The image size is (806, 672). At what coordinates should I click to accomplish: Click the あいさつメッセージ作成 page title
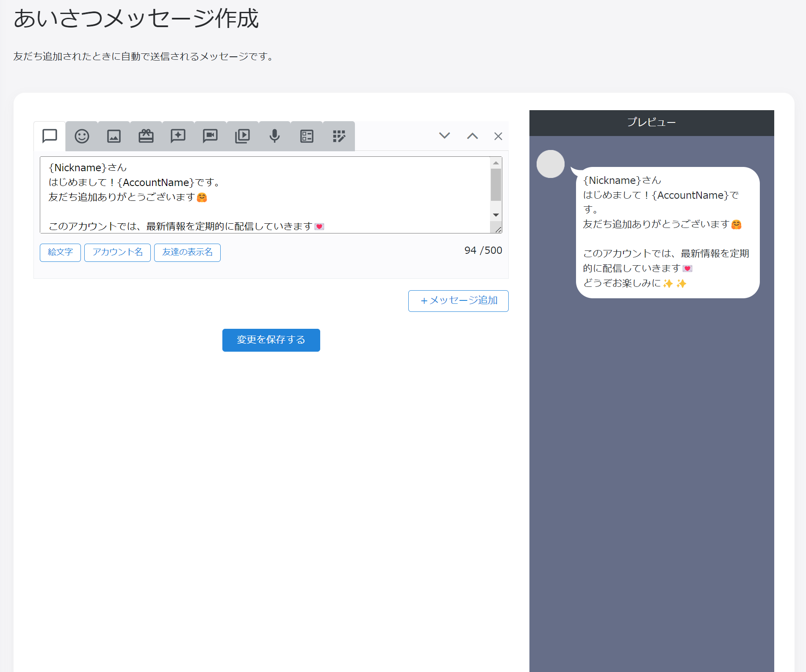tap(136, 19)
